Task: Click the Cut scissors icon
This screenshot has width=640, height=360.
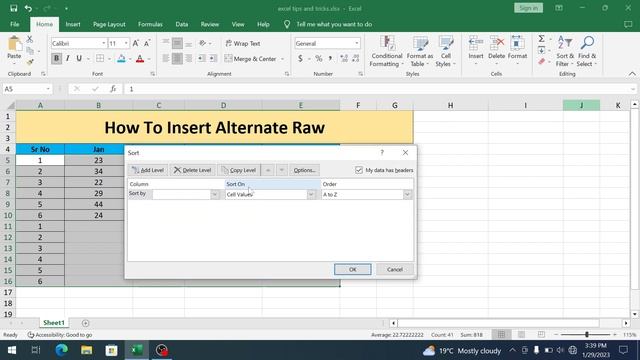Action: pyautogui.click(x=30, y=40)
